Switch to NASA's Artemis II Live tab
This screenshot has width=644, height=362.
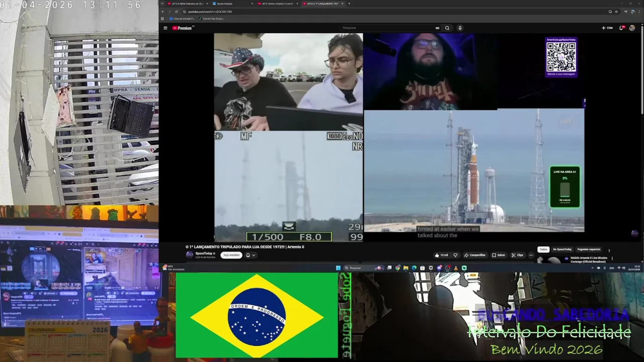click(x=278, y=4)
